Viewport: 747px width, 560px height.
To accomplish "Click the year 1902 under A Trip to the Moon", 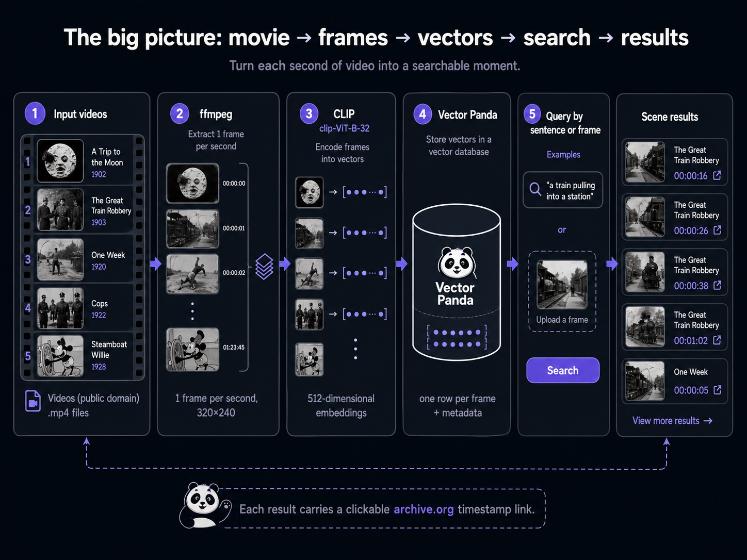I will click(99, 174).
